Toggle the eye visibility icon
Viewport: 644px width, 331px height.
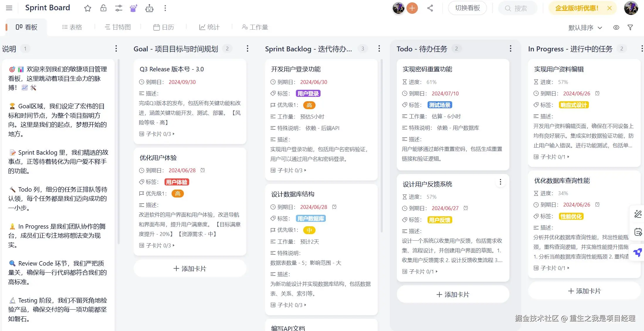pyautogui.click(x=616, y=27)
